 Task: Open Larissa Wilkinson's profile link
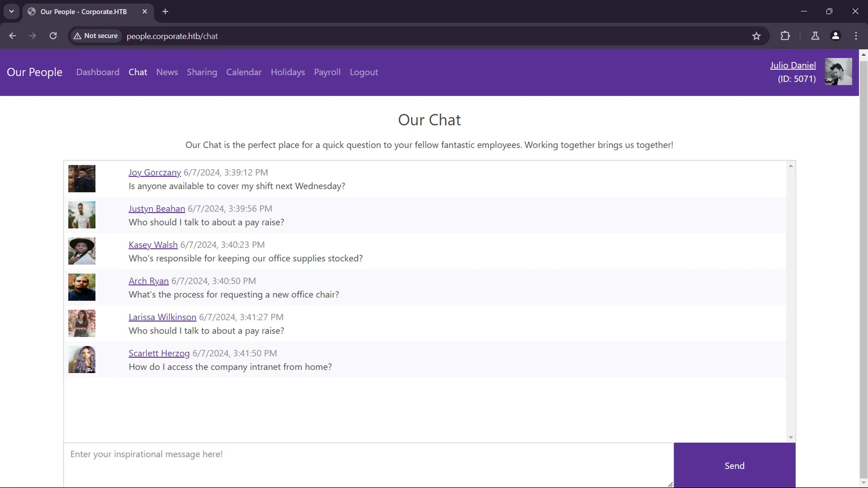click(162, 317)
